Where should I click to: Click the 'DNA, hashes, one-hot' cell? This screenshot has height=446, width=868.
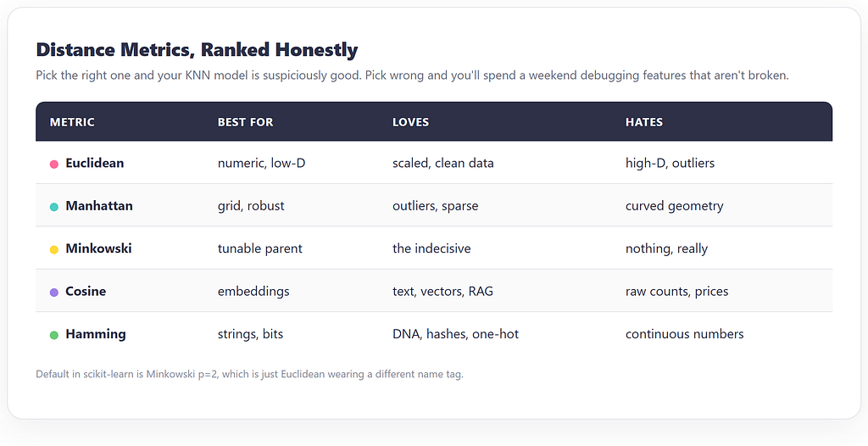pyautogui.click(x=455, y=333)
